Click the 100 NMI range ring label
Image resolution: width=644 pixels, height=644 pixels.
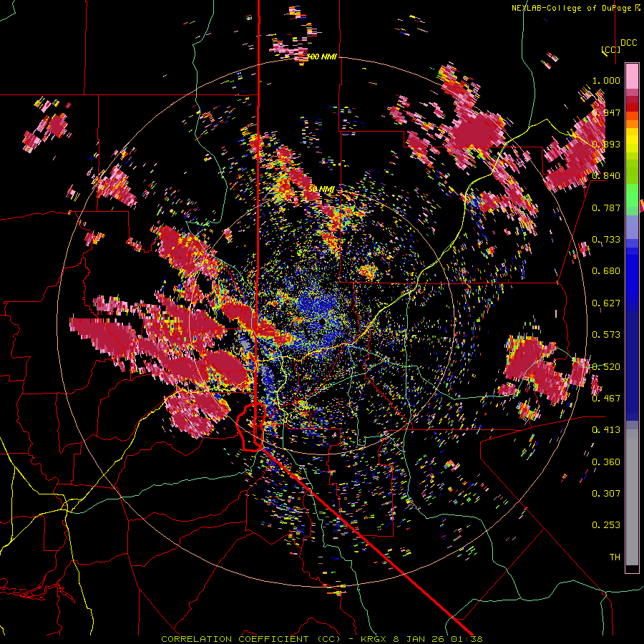coord(322,57)
